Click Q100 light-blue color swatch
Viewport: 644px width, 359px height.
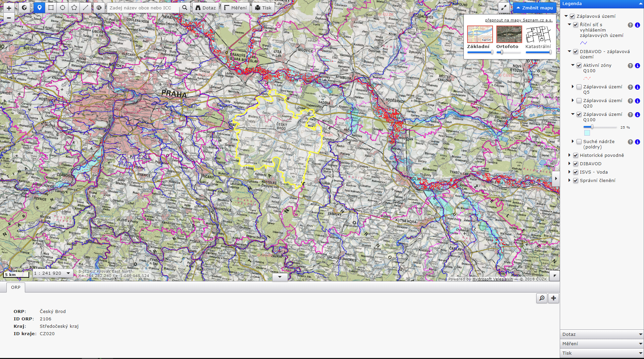587,133
